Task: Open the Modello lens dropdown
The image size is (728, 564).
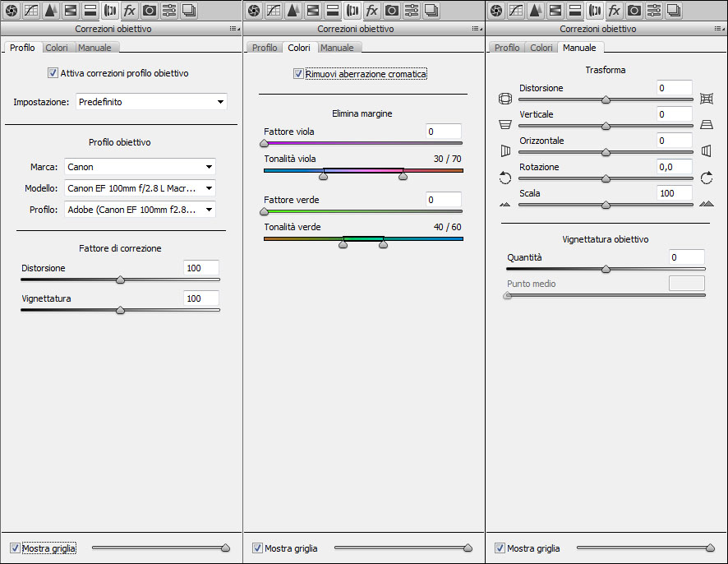Action: (140, 188)
